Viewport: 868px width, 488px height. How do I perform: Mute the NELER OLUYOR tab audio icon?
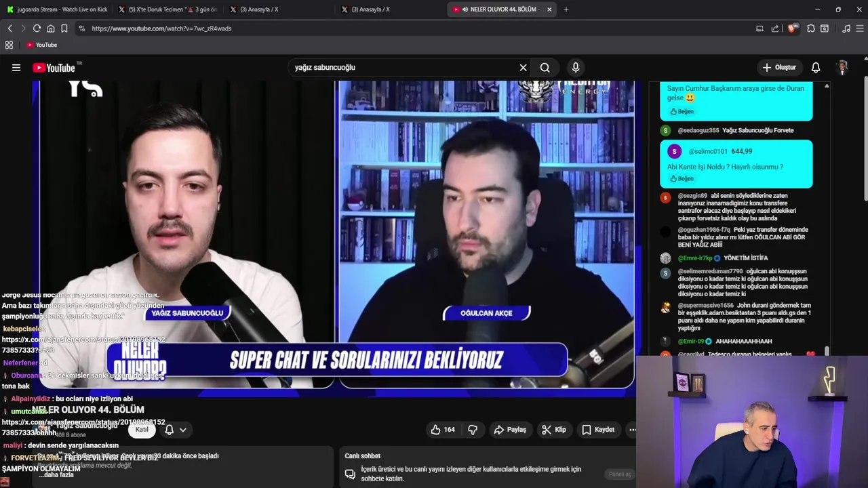(465, 9)
